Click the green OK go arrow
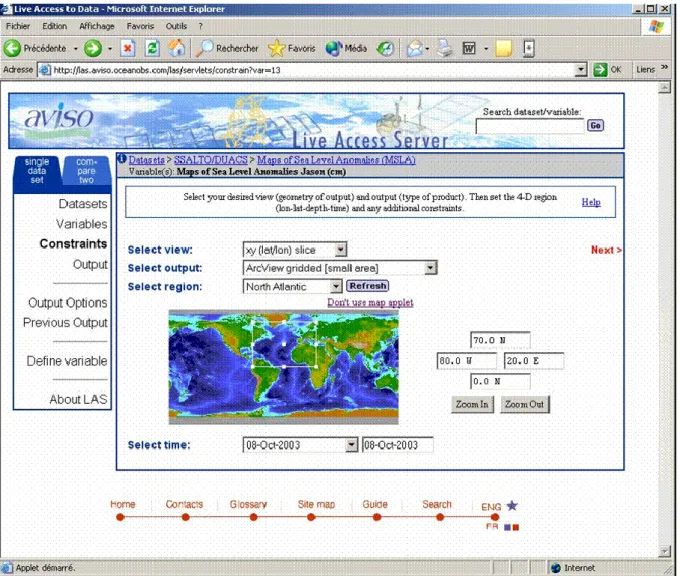 click(600, 70)
